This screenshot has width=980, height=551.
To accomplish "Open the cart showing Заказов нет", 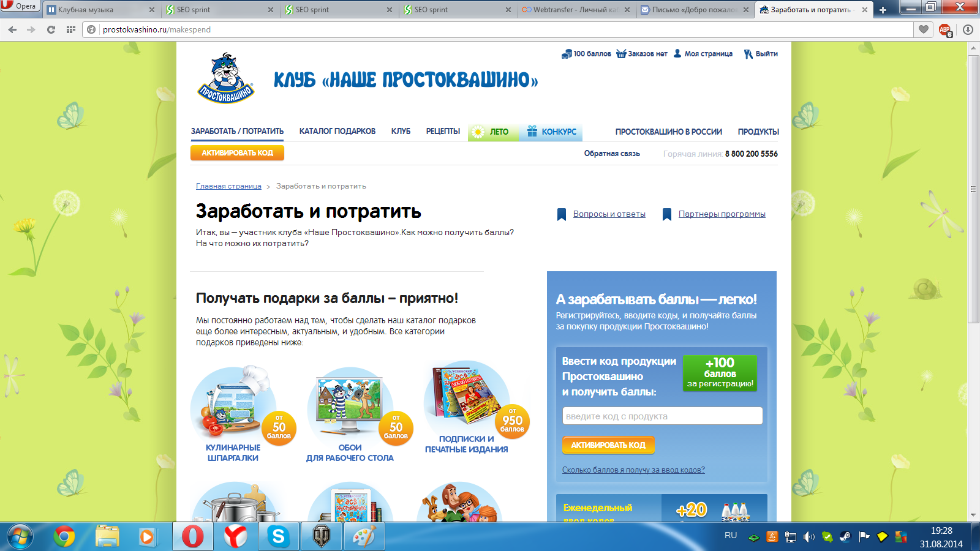I will pyautogui.click(x=642, y=54).
